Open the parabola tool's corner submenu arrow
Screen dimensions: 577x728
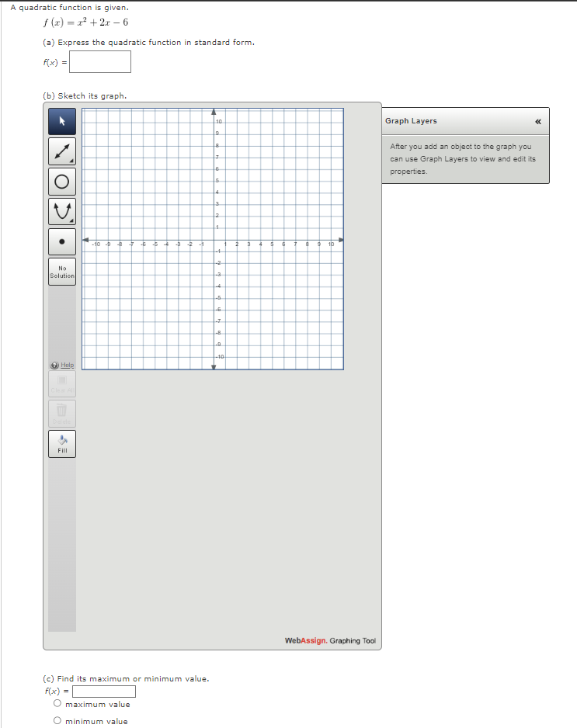tap(72, 221)
